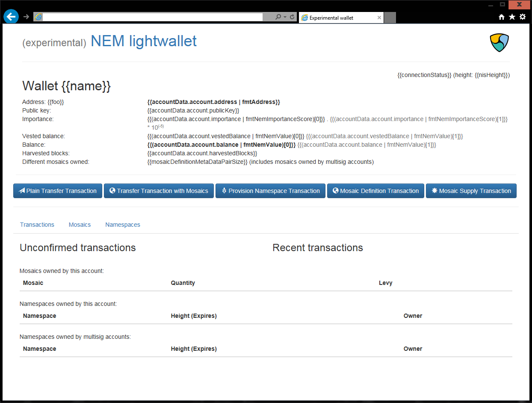Screen dimensions: 532x403
Task: Focus the browser address field
Action: [153, 17]
